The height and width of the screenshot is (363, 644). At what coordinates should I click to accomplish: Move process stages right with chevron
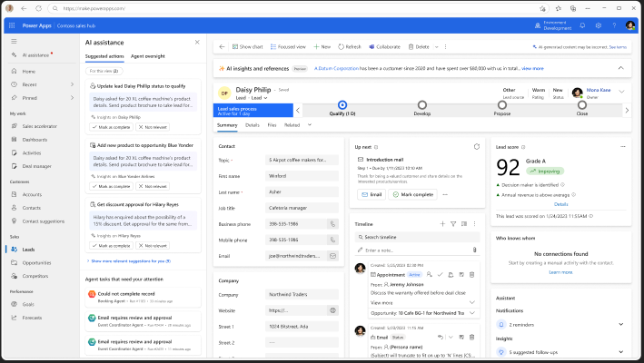pos(627,111)
